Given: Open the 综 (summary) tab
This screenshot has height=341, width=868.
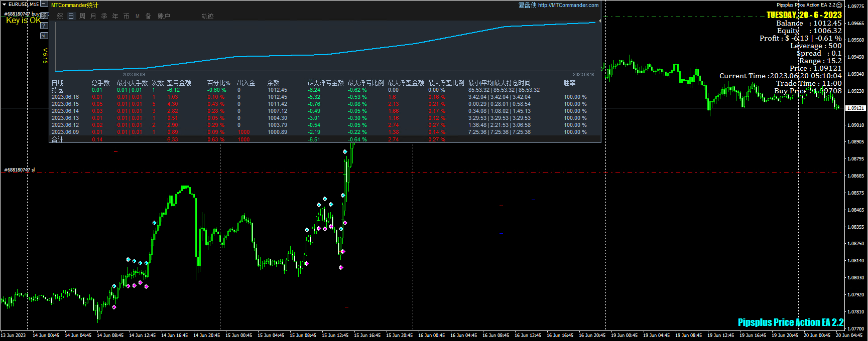Looking at the screenshot, I should [60, 16].
